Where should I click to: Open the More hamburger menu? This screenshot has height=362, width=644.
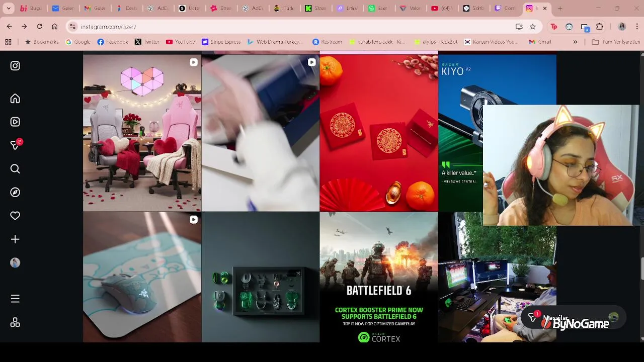coord(15,299)
